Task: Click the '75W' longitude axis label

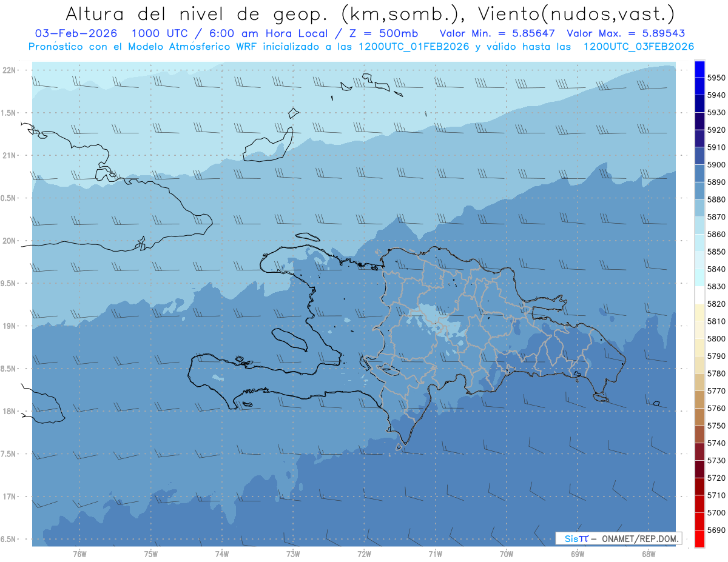Action: 150,554
